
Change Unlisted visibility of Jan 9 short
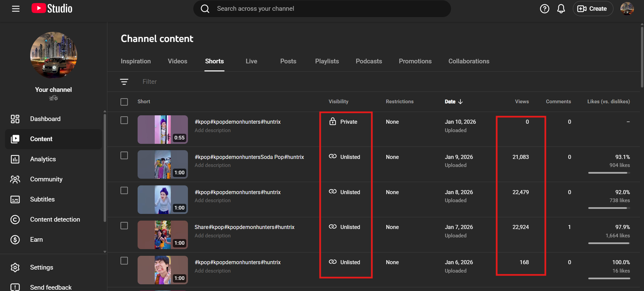[x=345, y=157]
